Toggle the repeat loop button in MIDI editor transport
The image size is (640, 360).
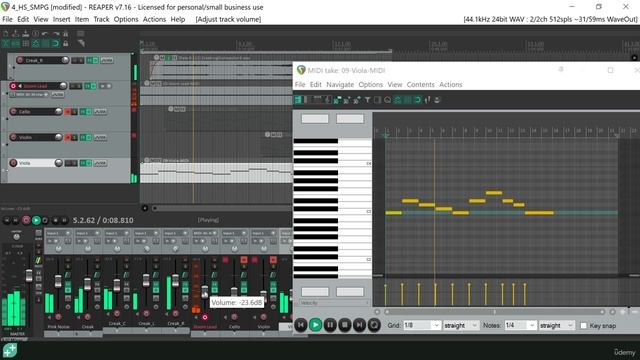(x=374, y=325)
